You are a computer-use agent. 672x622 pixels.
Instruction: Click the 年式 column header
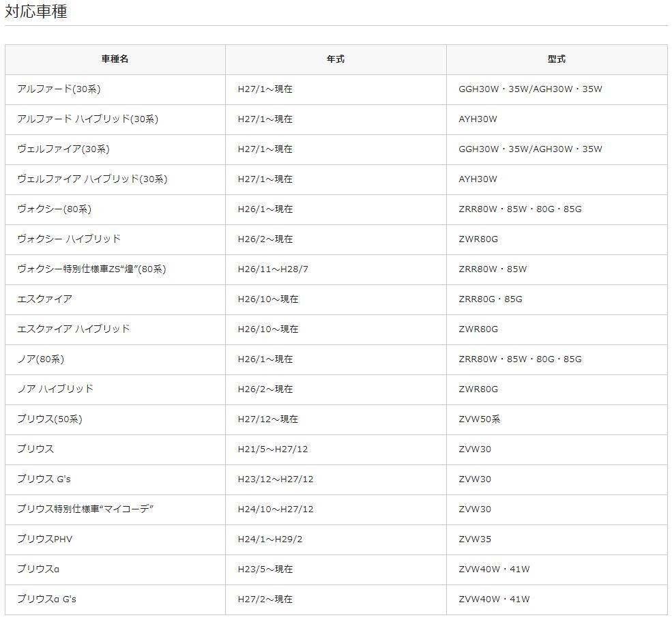tap(336, 59)
